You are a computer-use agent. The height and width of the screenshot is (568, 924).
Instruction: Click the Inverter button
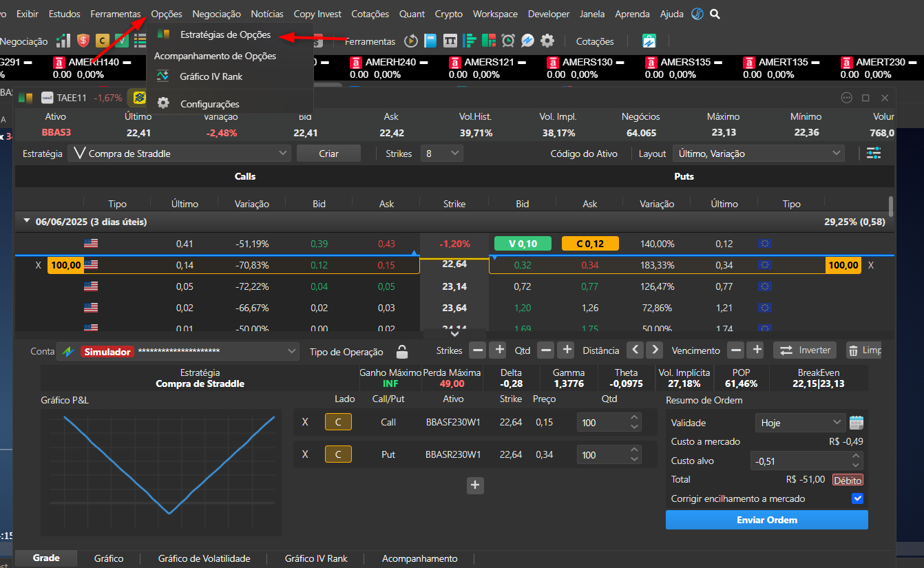805,350
